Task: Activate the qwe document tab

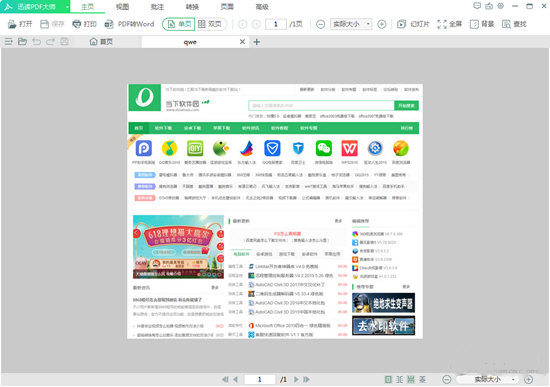Action: [190, 42]
